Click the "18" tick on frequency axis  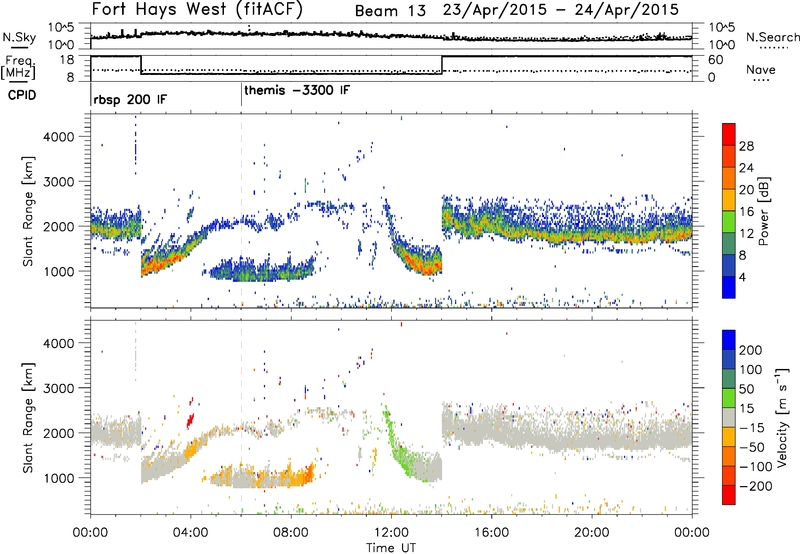click(x=67, y=59)
